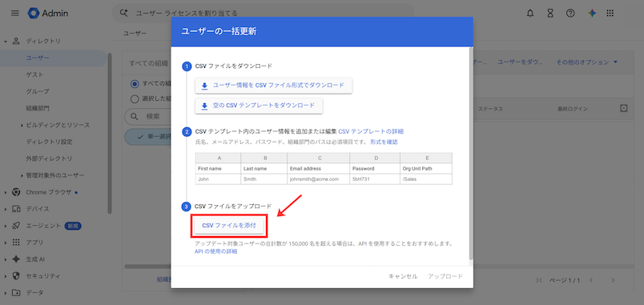
Task: Click the アップロード dialog button
Action: [x=445, y=276]
